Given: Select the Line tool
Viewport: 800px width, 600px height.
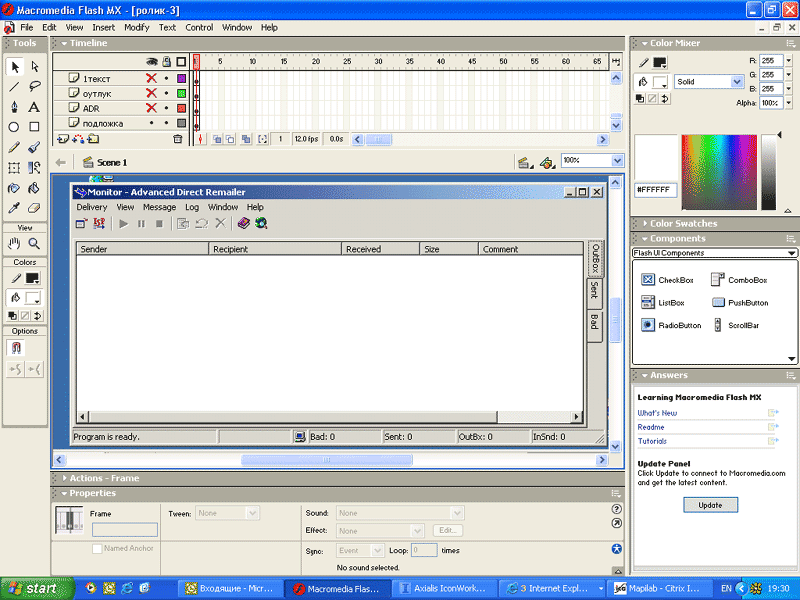Looking at the screenshot, I should 14,87.
